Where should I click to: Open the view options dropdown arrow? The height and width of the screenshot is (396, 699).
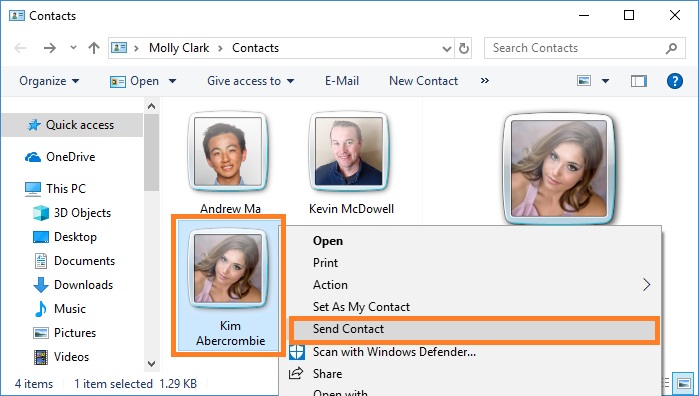(x=605, y=81)
